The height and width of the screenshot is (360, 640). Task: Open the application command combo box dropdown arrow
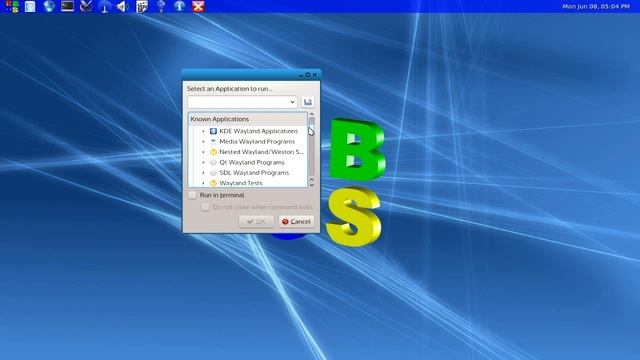[292, 102]
